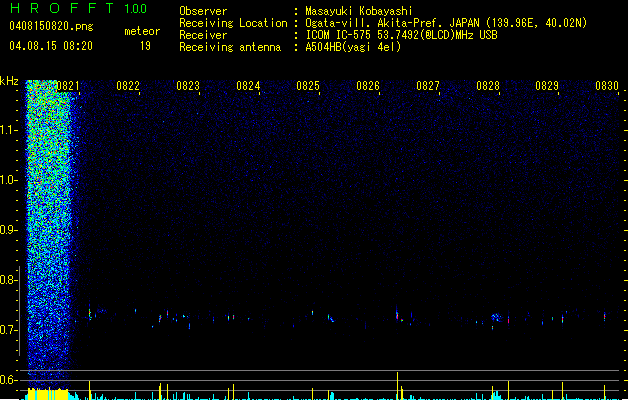Click the yellow intensity block below the noise band

tap(47, 394)
